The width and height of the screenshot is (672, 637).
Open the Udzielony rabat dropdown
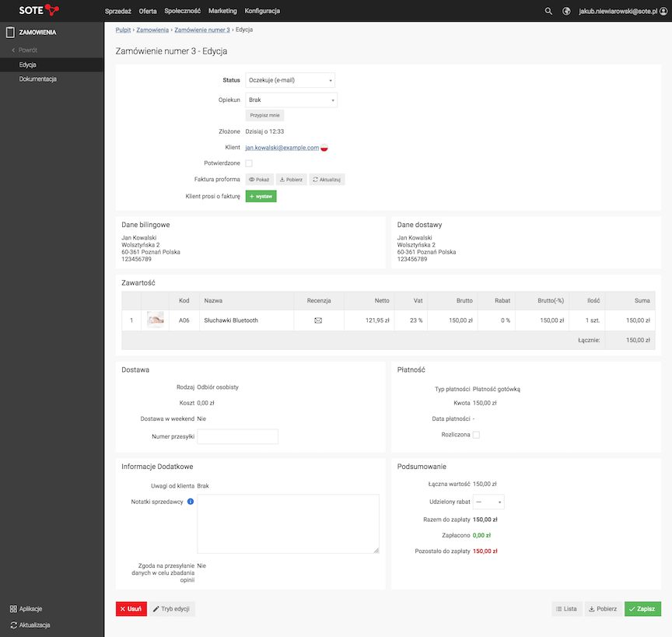489,502
